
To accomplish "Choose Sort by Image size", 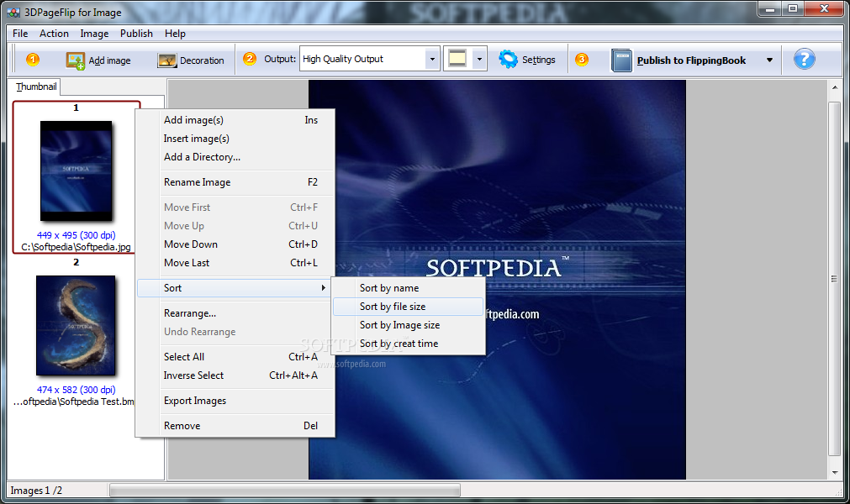I will tap(409, 325).
